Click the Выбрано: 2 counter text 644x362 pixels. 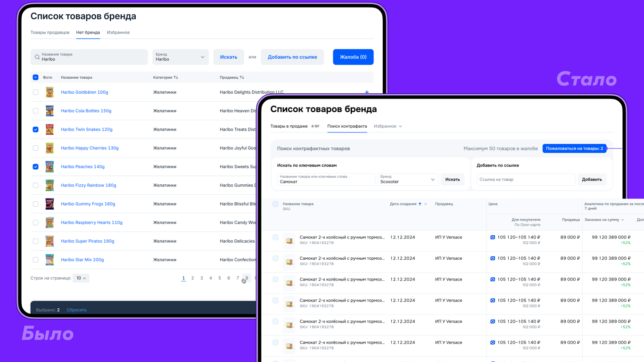[x=48, y=310]
